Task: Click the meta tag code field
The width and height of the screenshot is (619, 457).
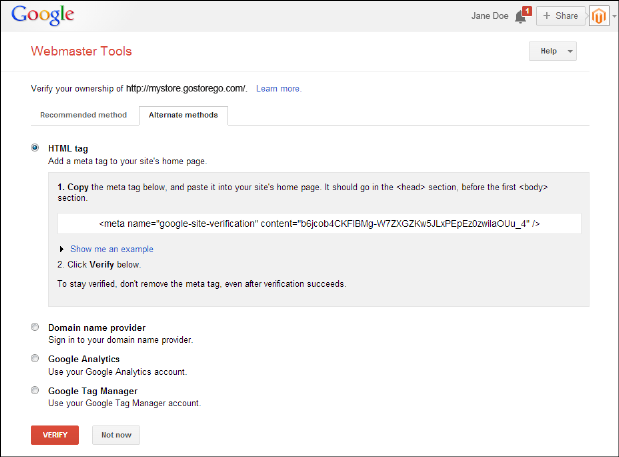Action: pyautogui.click(x=319, y=224)
